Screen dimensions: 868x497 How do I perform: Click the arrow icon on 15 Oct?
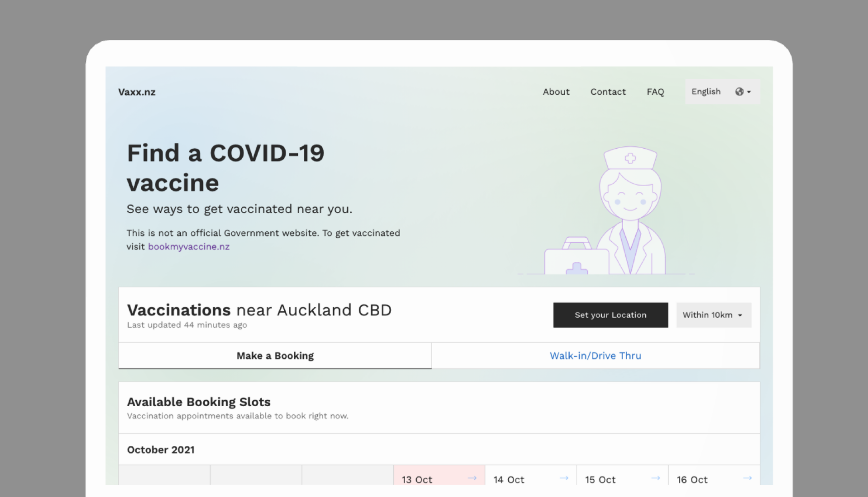(656, 478)
